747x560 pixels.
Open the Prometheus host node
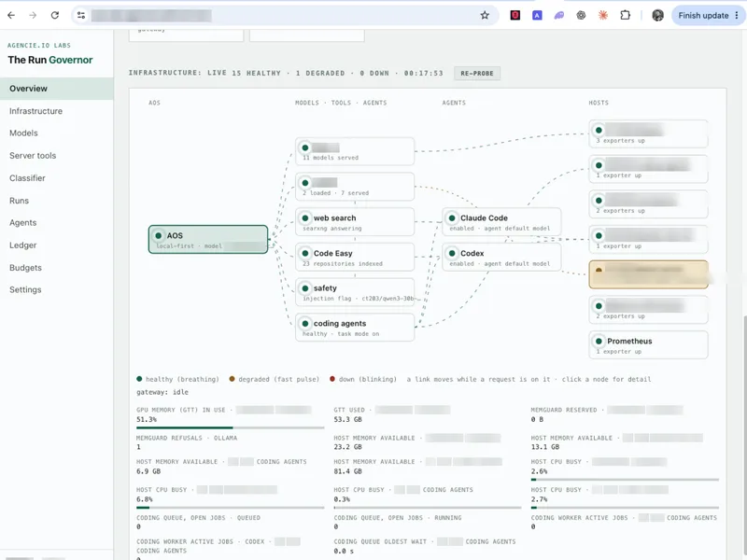point(648,344)
